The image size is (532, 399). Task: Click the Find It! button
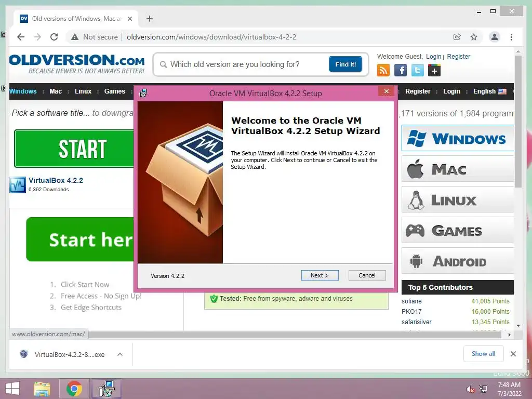point(345,64)
